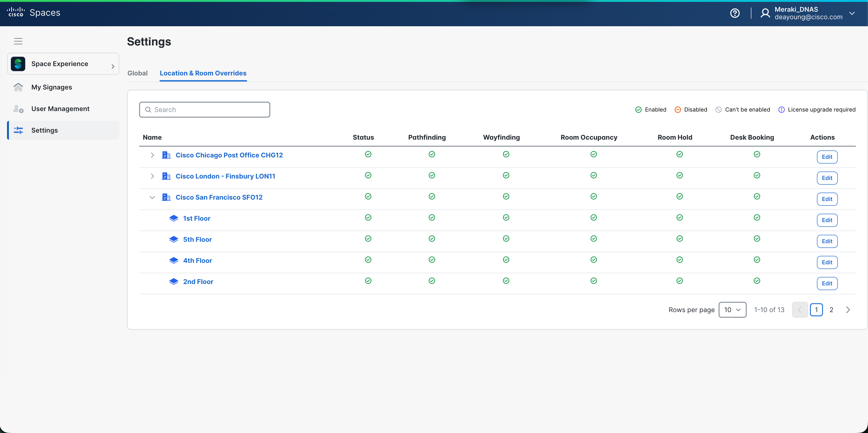Open the Rows per page dropdown
Image resolution: width=868 pixels, height=433 pixels.
click(x=732, y=310)
